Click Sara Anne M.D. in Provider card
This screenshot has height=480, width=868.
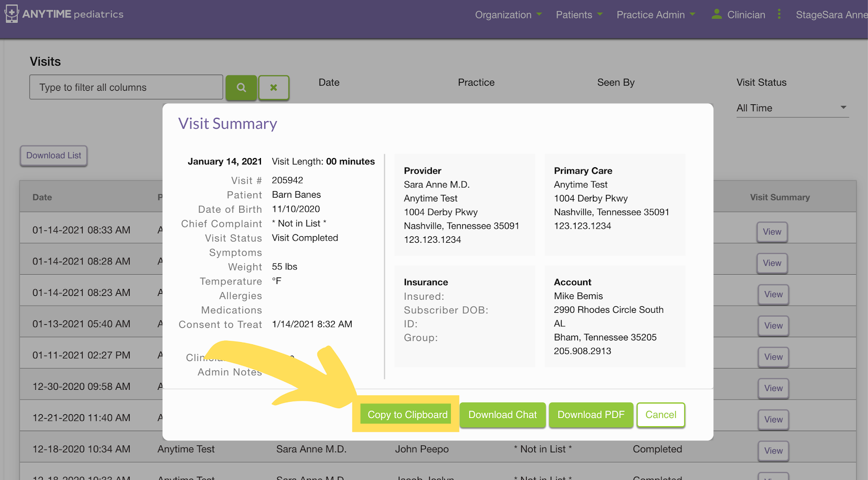(x=437, y=185)
